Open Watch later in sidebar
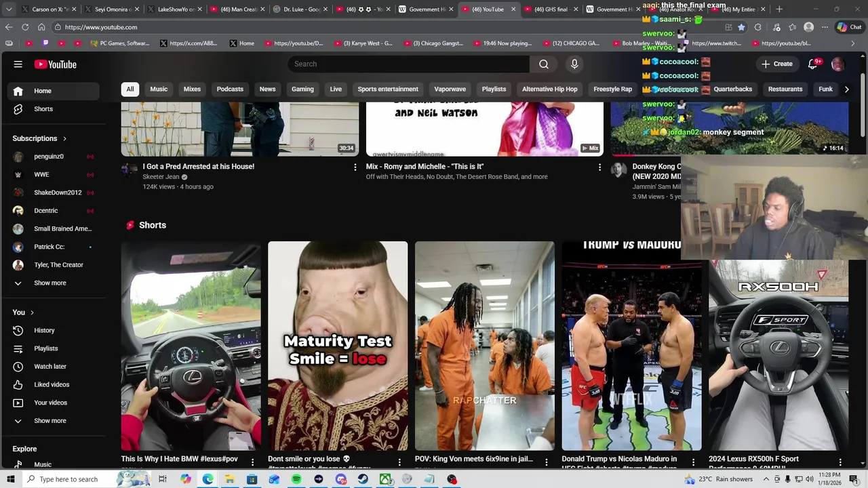Screen dimensions: 868x488 click(x=54, y=367)
